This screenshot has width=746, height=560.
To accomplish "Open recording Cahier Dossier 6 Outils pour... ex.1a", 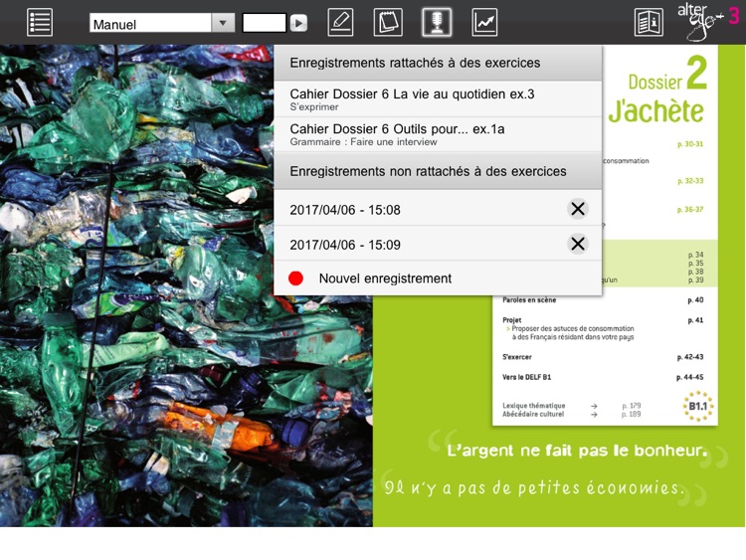I will 438,134.
